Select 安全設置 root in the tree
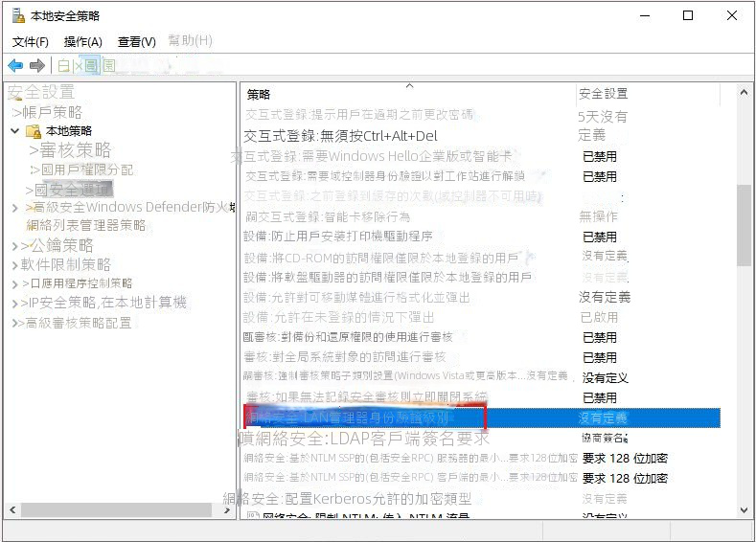Screen dimensions: 756x542 tap(41, 92)
